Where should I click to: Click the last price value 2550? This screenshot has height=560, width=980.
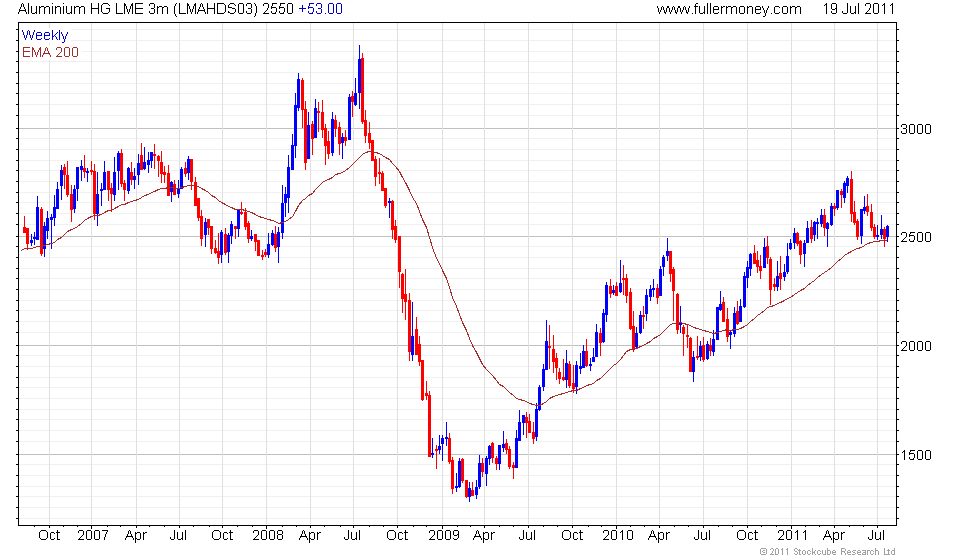tap(278, 9)
